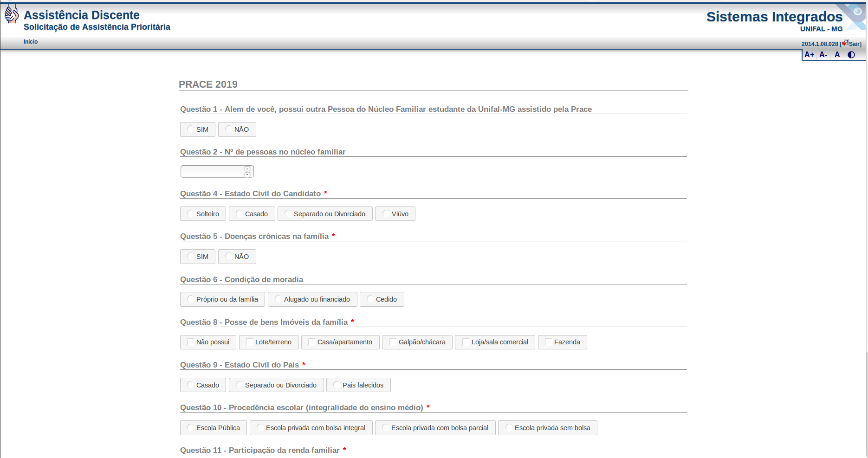This screenshot has width=868, height=458.
Task: Select Viúvo option
Action: coord(395,214)
